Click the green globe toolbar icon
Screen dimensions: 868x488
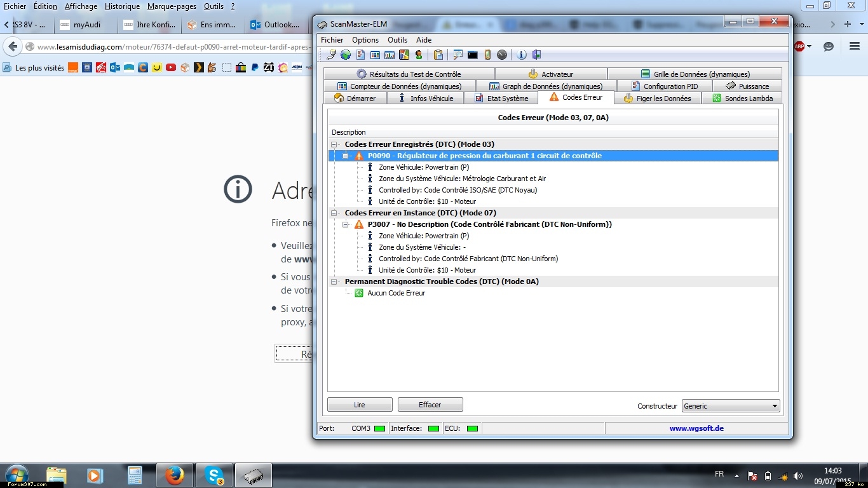345,55
